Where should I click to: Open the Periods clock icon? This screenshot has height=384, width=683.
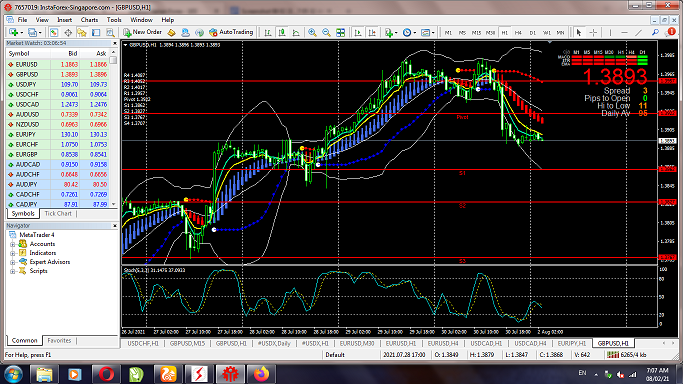(x=407, y=32)
